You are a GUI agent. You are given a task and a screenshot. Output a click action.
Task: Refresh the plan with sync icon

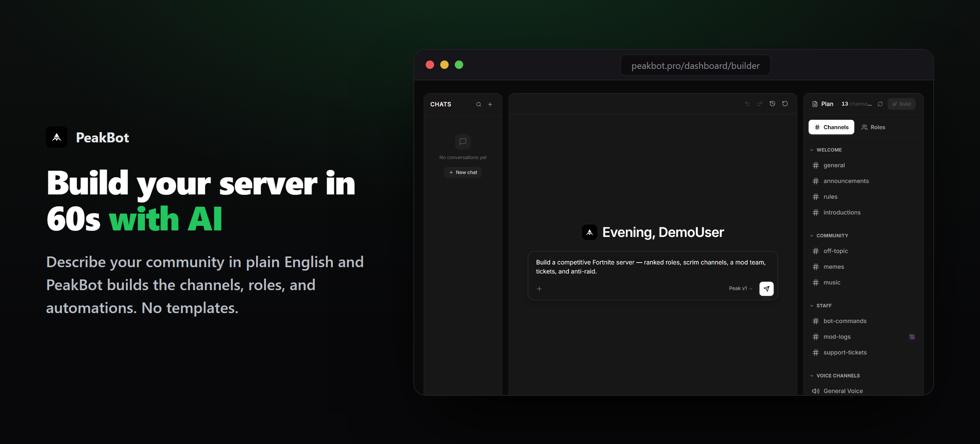(x=880, y=104)
